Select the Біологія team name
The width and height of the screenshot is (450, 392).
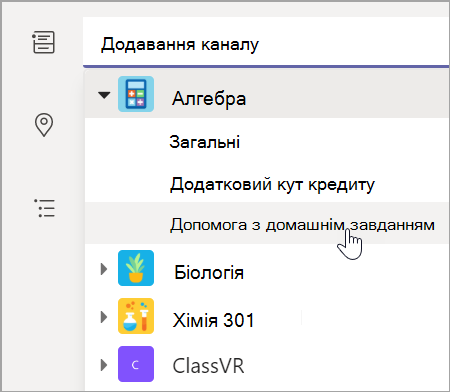click(209, 272)
